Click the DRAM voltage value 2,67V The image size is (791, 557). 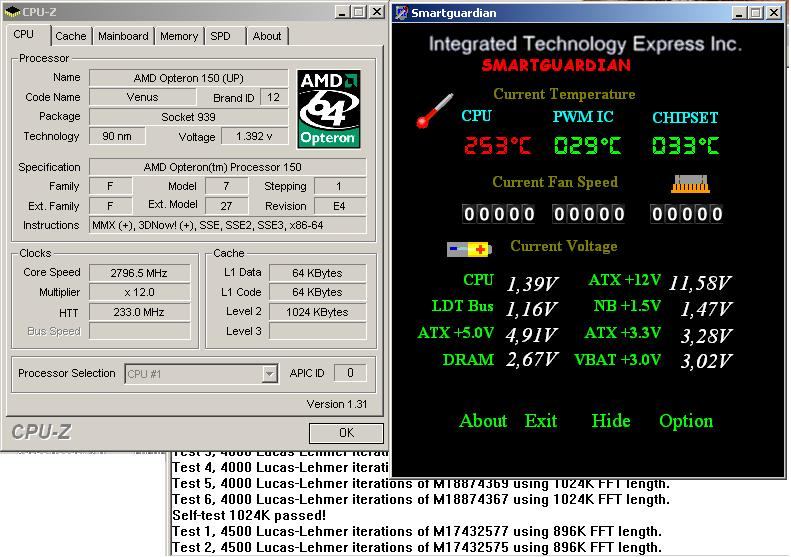[532, 359]
